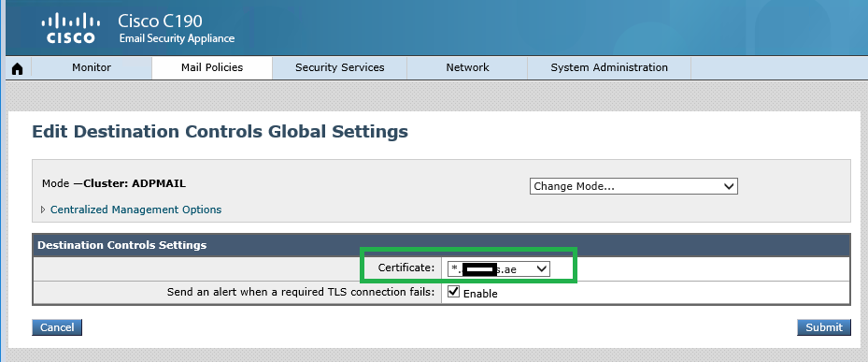Open the Network menu
The height and width of the screenshot is (362, 868).
pyautogui.click(x=468, y=67)
